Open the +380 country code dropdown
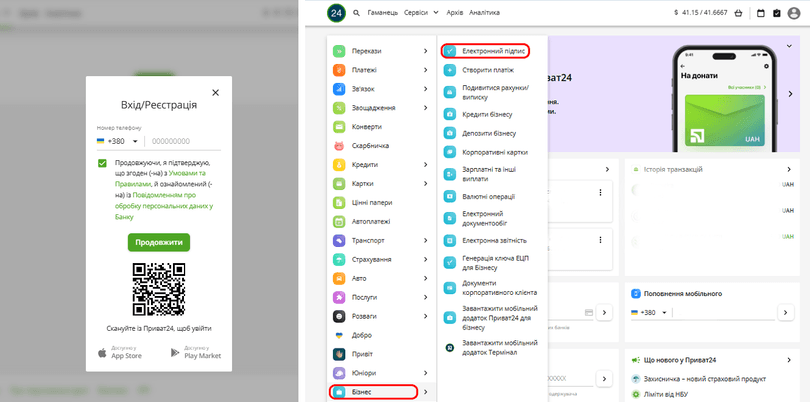Screen dimensions: 810x402 [120, 142]
